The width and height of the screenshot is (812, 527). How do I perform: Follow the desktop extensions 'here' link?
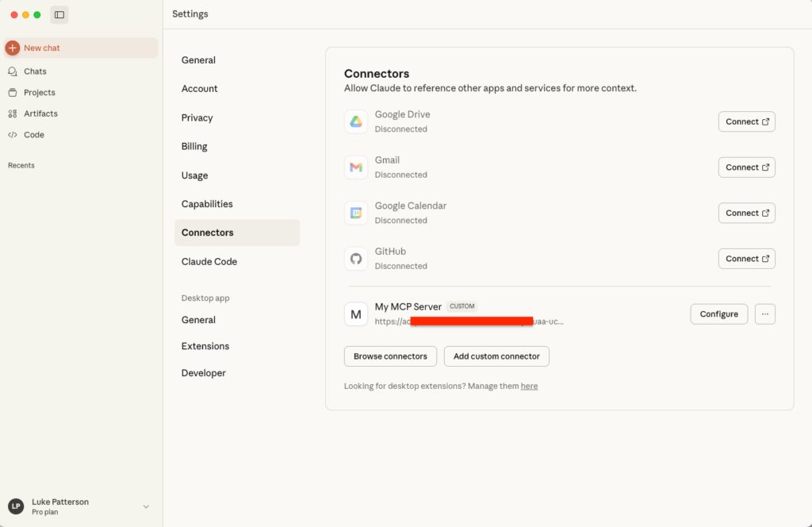click(529, 387)
